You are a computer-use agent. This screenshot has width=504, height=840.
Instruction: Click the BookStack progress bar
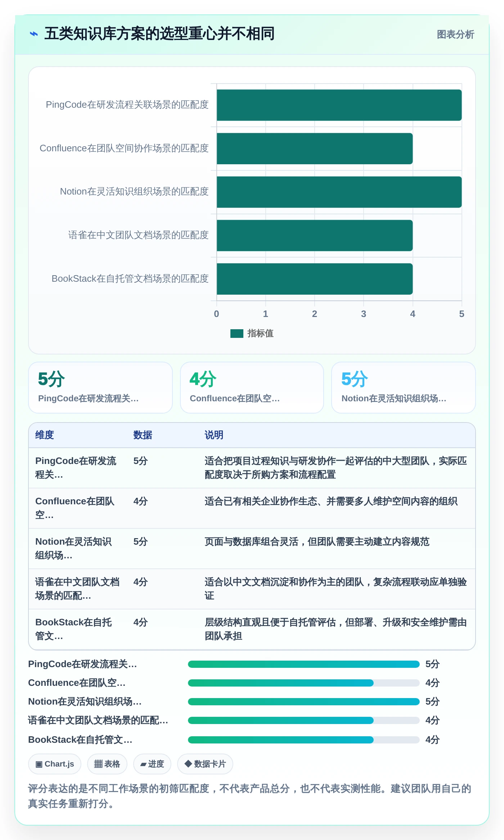[x=303, y=740]
